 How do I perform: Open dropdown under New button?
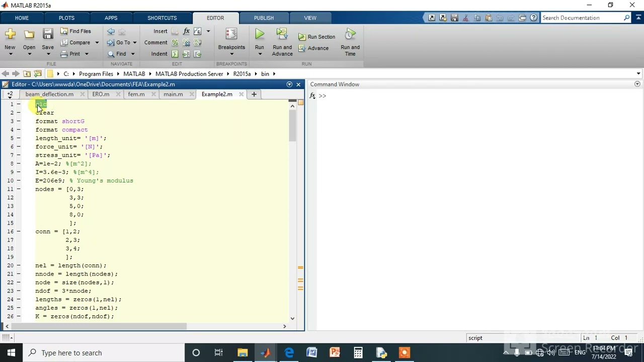coord(10,54)
